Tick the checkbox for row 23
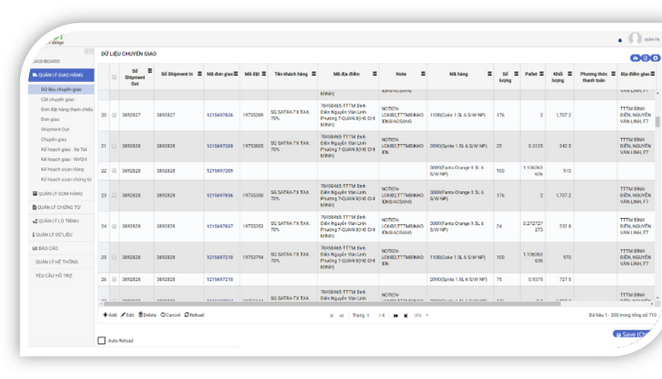The image size is (662, 379). [114, 195]
